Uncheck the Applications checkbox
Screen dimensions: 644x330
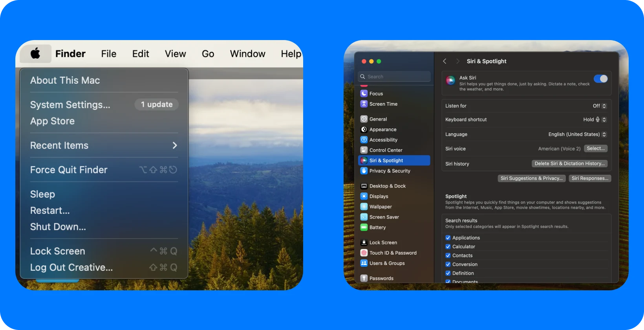pyautogui.click(x=448, y=238)
